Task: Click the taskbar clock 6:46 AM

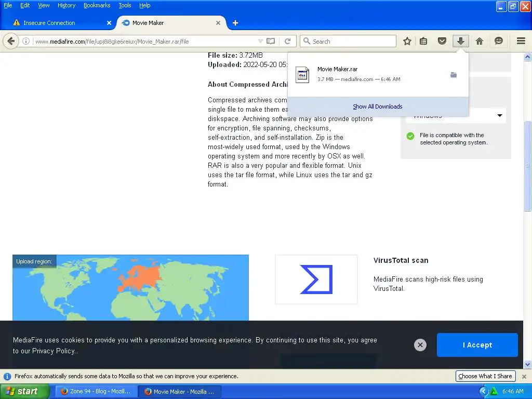Action: pos(513,392)
